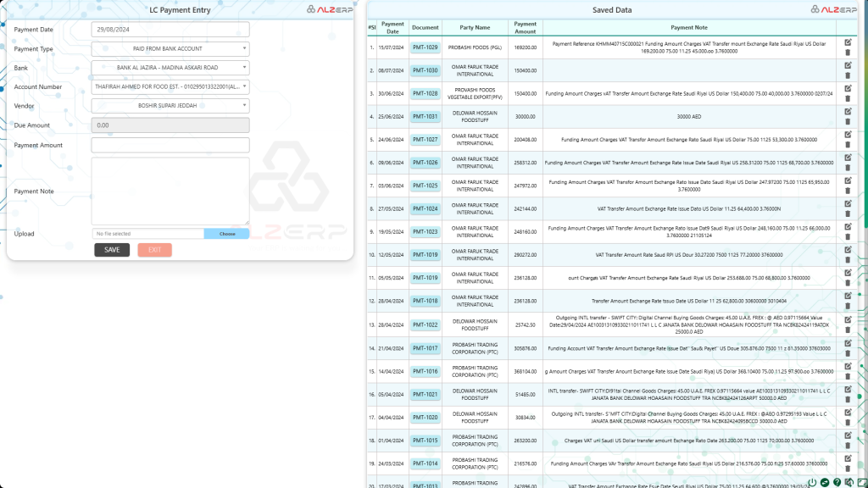Image resolution: width=868 pixels, height=488 pixels.
Task: Edit the PMT-1015 payment record
Action: 848,435
